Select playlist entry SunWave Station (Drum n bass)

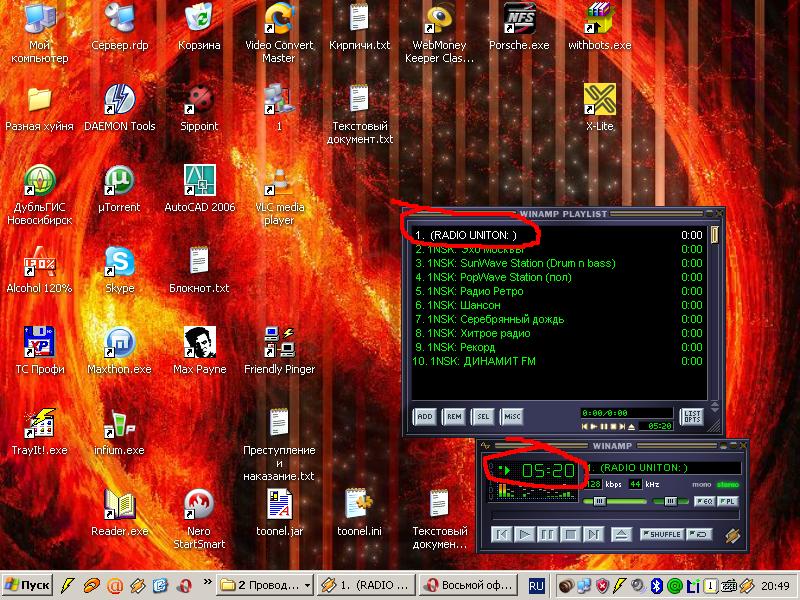pyautogui.click(x=559, y=263)
